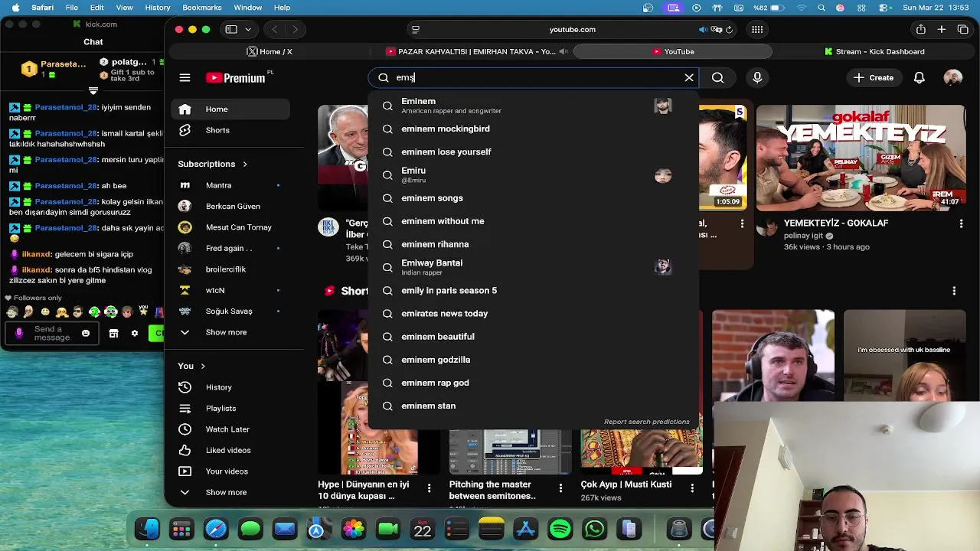
Task: Choose eminem rap god suggestion
Action: [x=534, y=383]
